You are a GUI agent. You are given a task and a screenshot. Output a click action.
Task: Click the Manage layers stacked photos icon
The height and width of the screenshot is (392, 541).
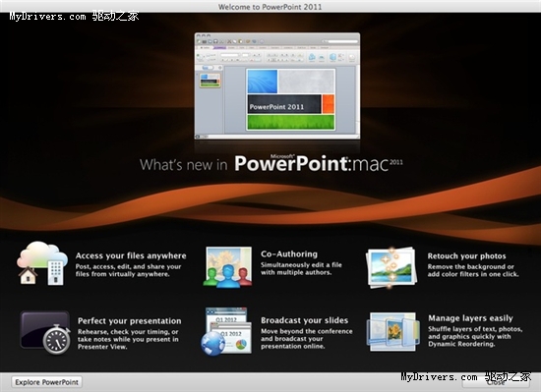click(x=392, y=332)
